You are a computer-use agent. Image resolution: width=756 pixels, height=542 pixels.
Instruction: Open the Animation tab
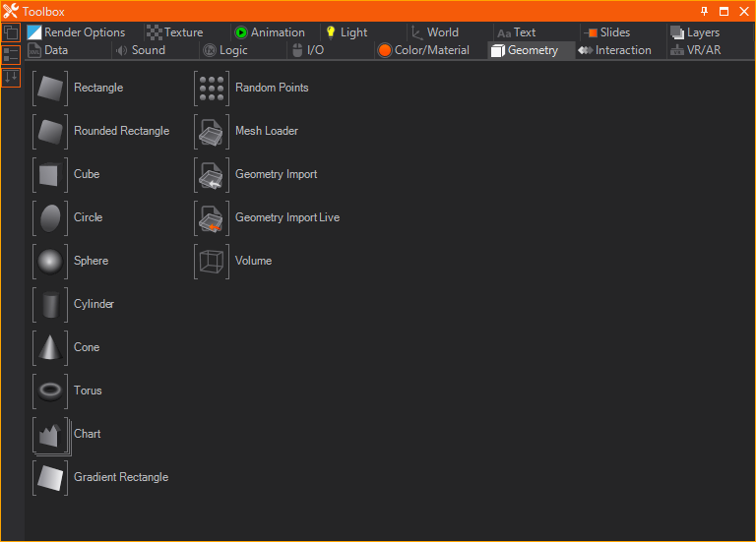270,32
